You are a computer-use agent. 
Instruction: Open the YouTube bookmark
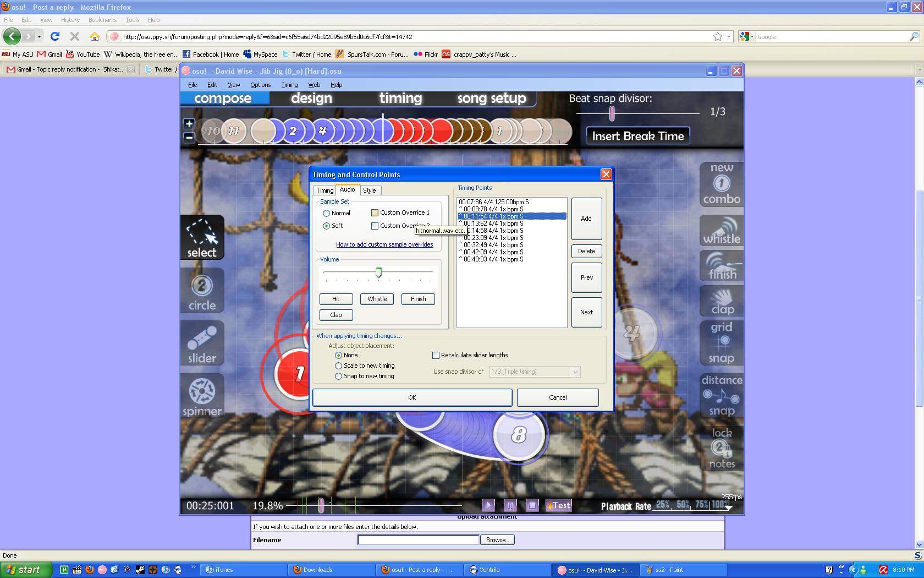(82, 54)
